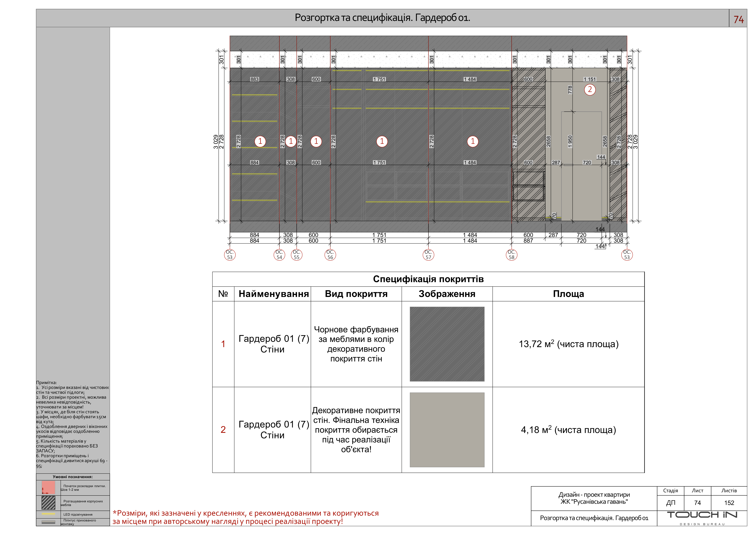Click the hatched cabinet furniture legend symbol
Image resolution: width=756 pixels, height=535 pixels.
pyautogui.click(x=48, y=503)
